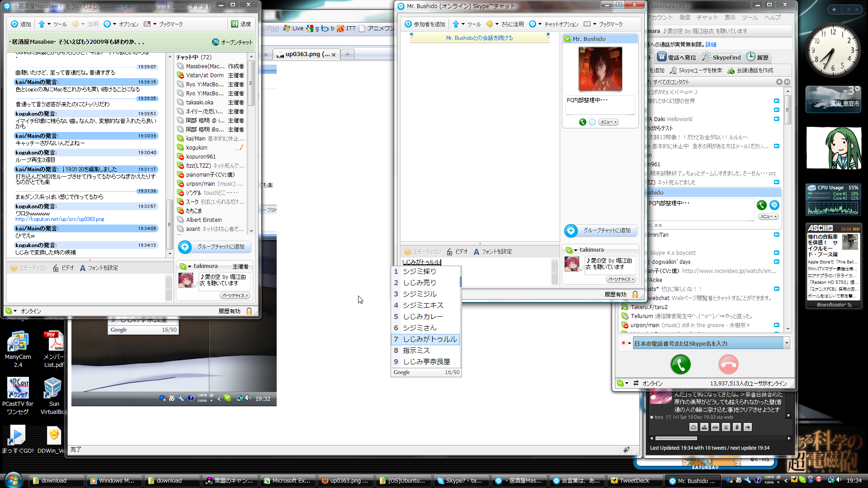The width and height of the screenshot is (868, 488).
Task: Click オープンチャット globe icon in Masabee chat
Action: [x=215, y=42]
